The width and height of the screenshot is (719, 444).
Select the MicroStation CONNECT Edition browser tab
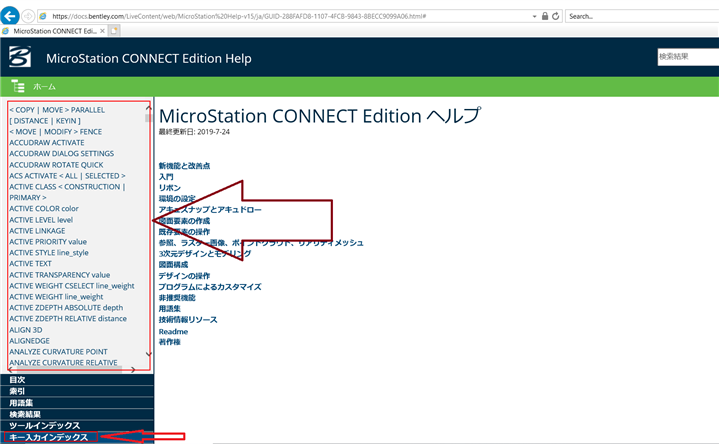pyautogui.click(x=55, y=31)
